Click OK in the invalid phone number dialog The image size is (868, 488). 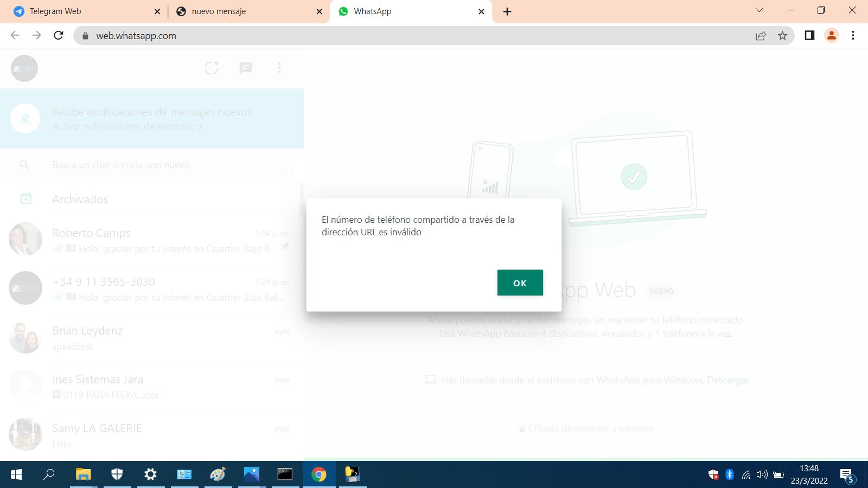click(520, 282)
